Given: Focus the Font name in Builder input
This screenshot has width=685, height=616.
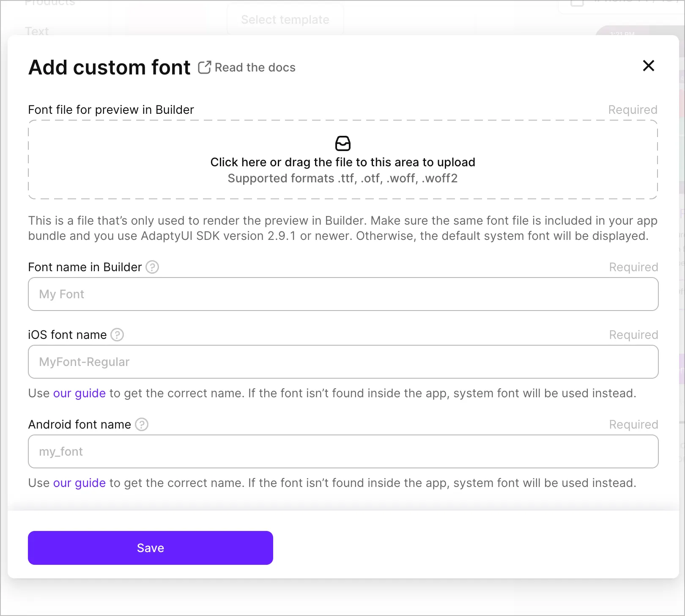Looking at the screenshot, I should coord(342,294).
